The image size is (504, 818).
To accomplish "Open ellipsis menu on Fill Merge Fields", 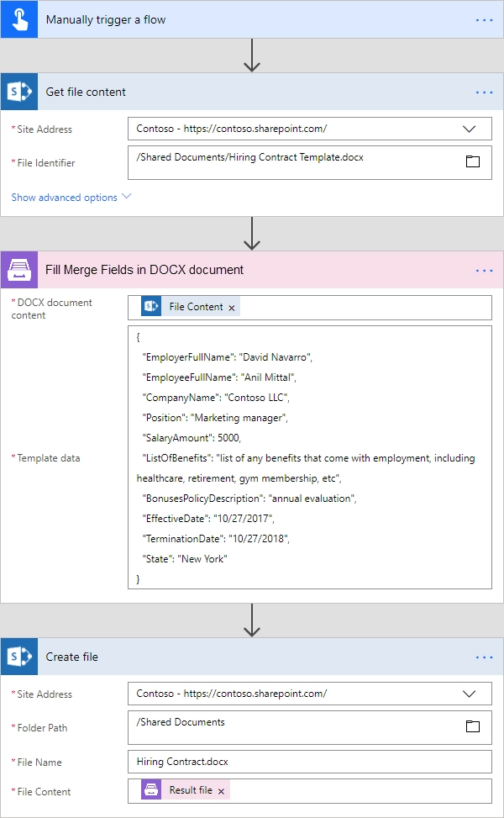I will pos(484,271).
